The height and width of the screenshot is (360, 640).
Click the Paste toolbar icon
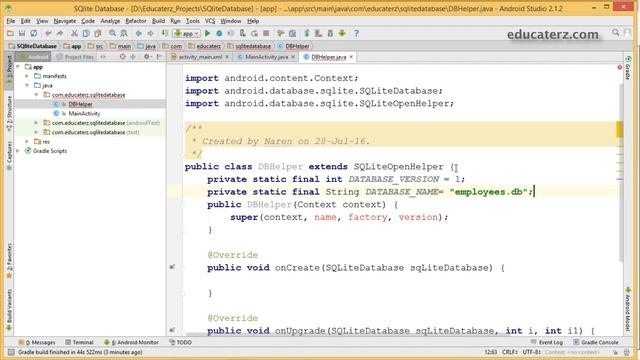tap(98, 33)
